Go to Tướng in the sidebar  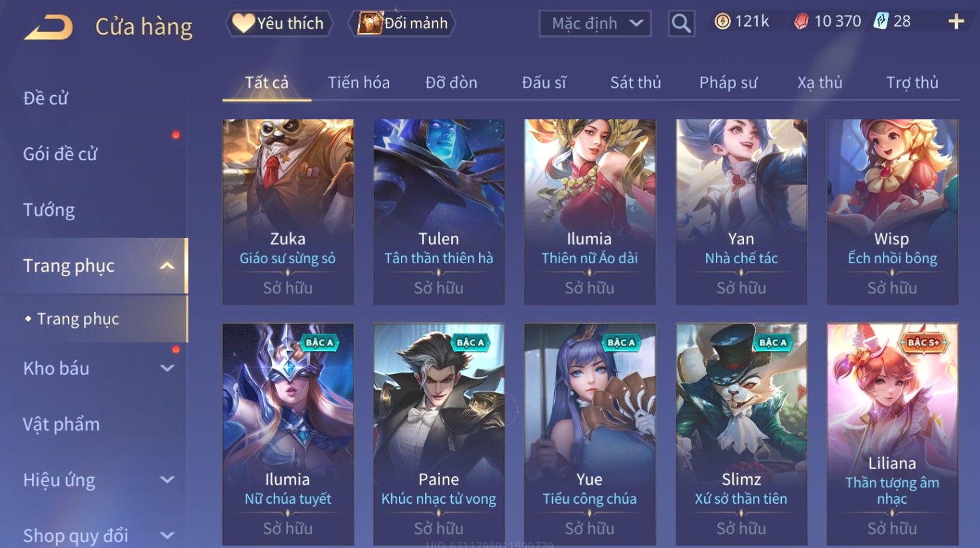point(49,210)
